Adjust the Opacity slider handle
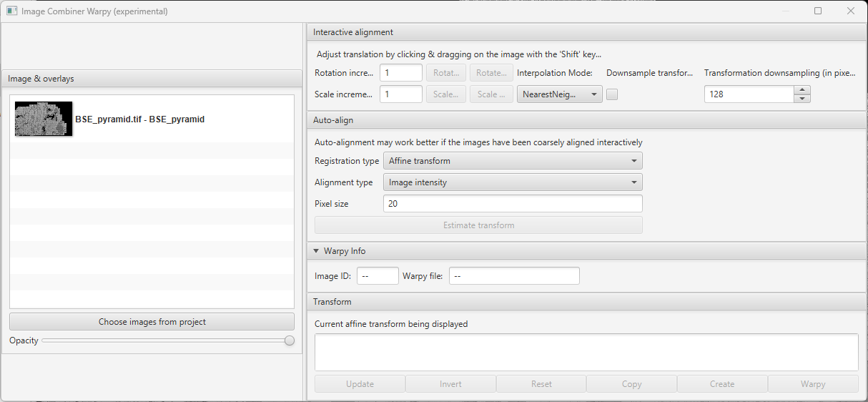The image size is (868, 402). coord(290,340)
